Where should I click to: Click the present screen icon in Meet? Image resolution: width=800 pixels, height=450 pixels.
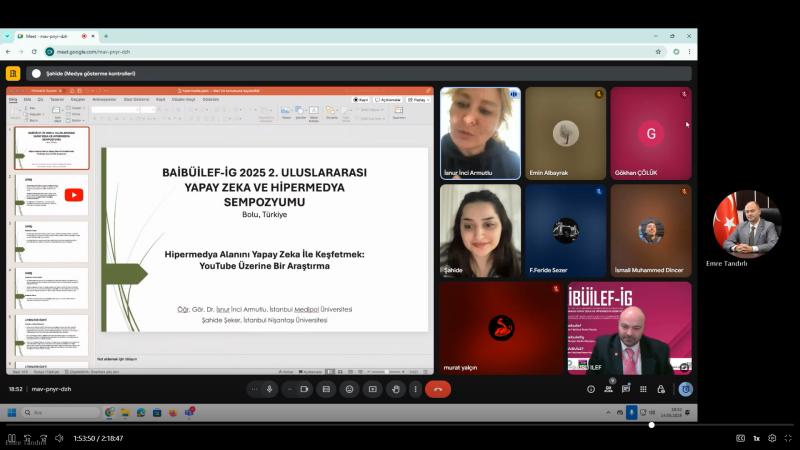click(x=373, y=389)
